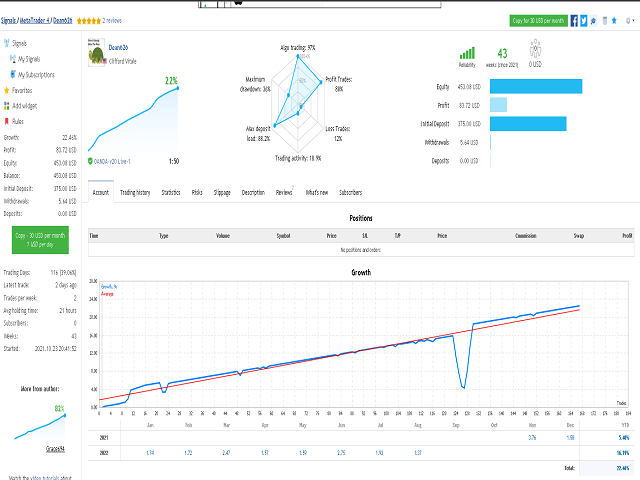
Task: Switch to the Reviews tab
Action: pos(284,192)
